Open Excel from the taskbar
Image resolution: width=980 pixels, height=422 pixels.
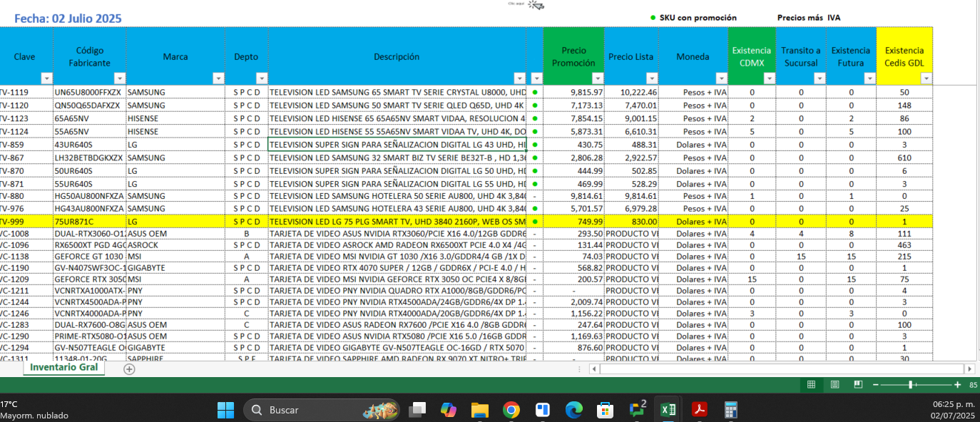pyautogui.click(x=668, y=410)
